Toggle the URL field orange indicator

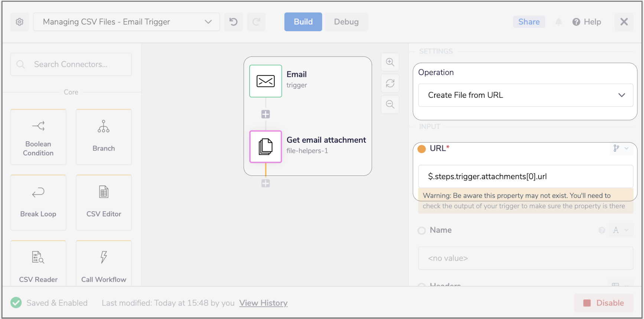[422, 149]
